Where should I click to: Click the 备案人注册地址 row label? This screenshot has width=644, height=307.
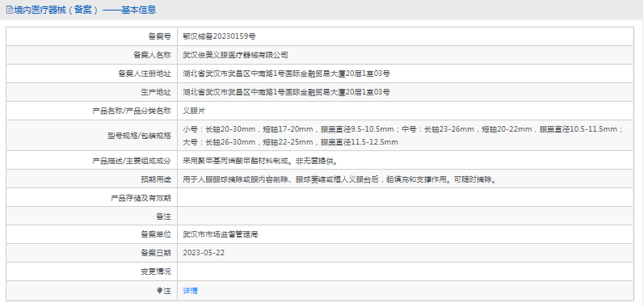coord(145,74)
